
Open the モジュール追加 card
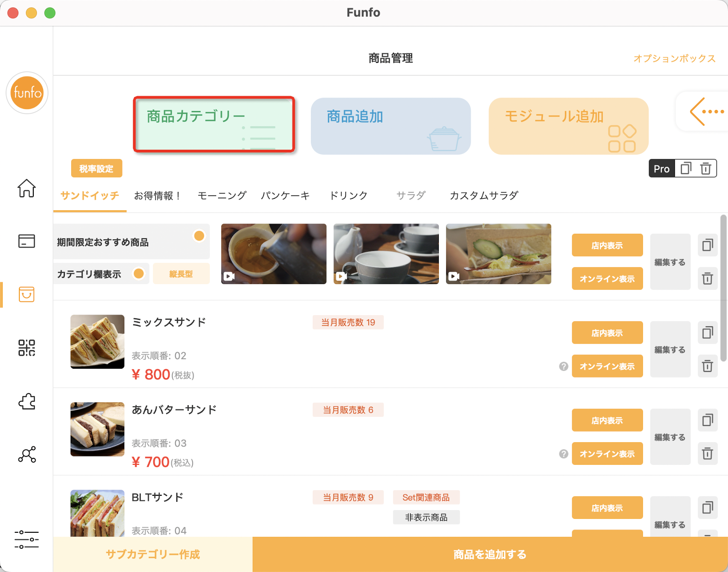tap(569, 126)
